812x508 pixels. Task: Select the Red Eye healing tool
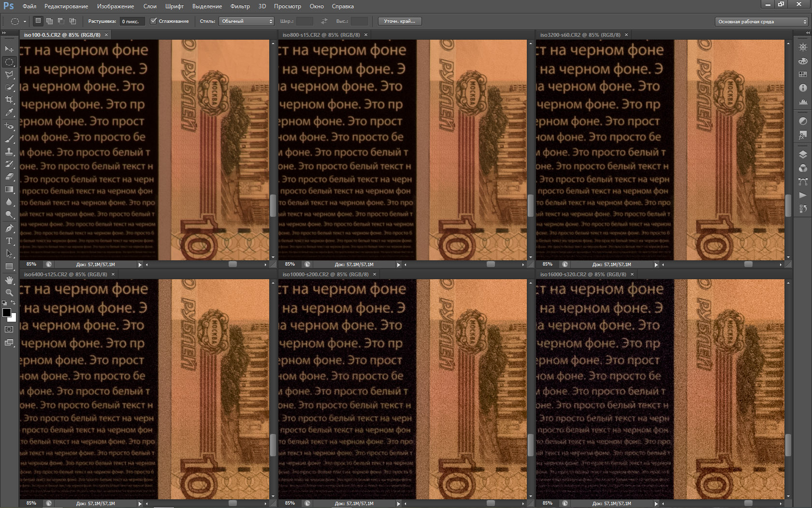pyautogui.click(x=9, y=126)
